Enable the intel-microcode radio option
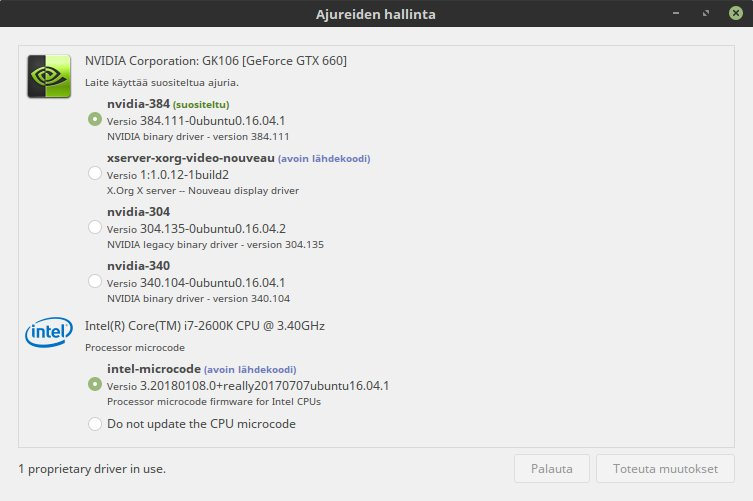 pos(95,384)
